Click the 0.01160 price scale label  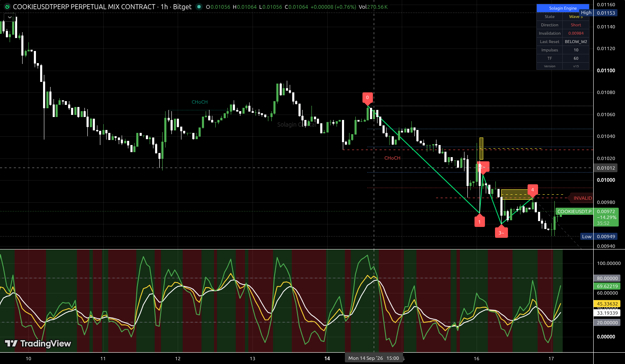606,5
